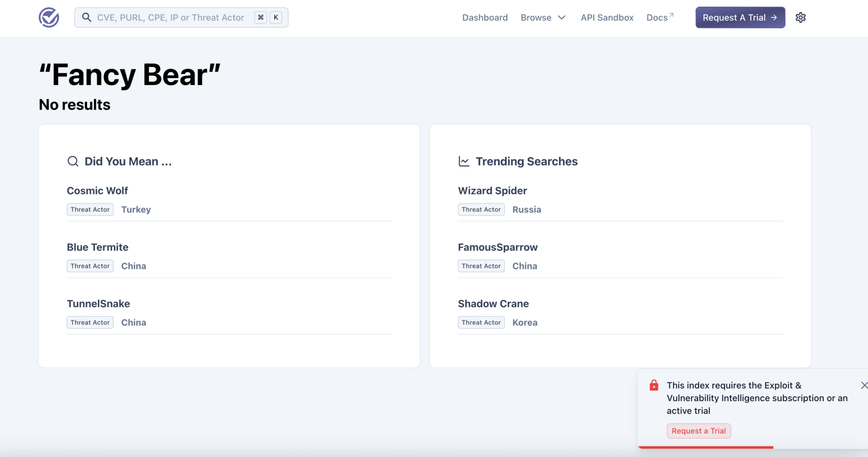Screen dimensions: 868x457
Task: Click the K keyboard shortcut badge
Action: [276, 17]
